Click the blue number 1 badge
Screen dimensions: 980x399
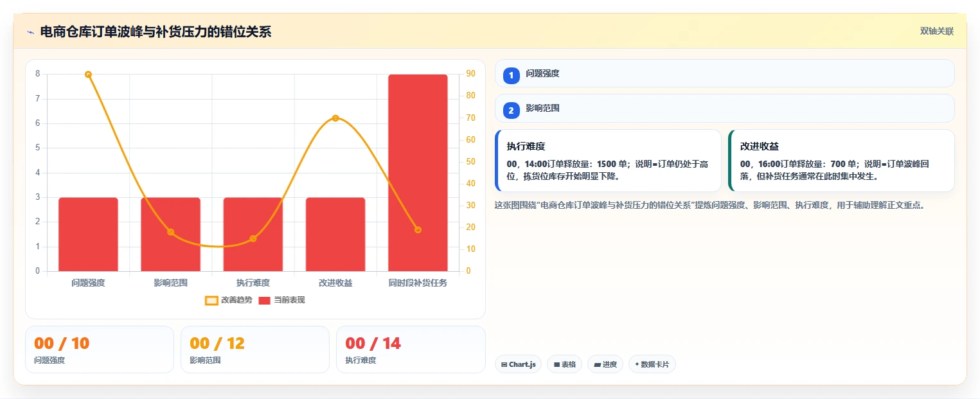click(x=512, y=76)
